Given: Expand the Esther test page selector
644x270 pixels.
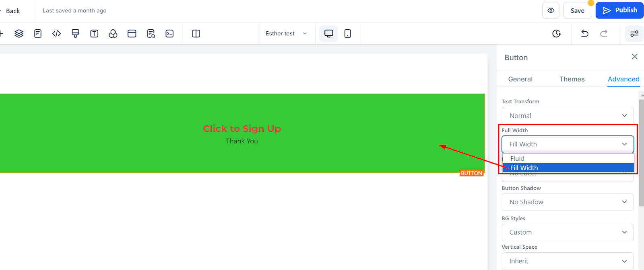Looking at the screenshot, I should click(x=286, y=34).
